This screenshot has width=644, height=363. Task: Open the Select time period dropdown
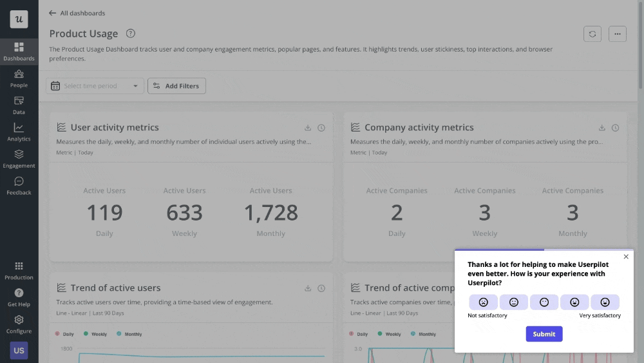[95, 86]
